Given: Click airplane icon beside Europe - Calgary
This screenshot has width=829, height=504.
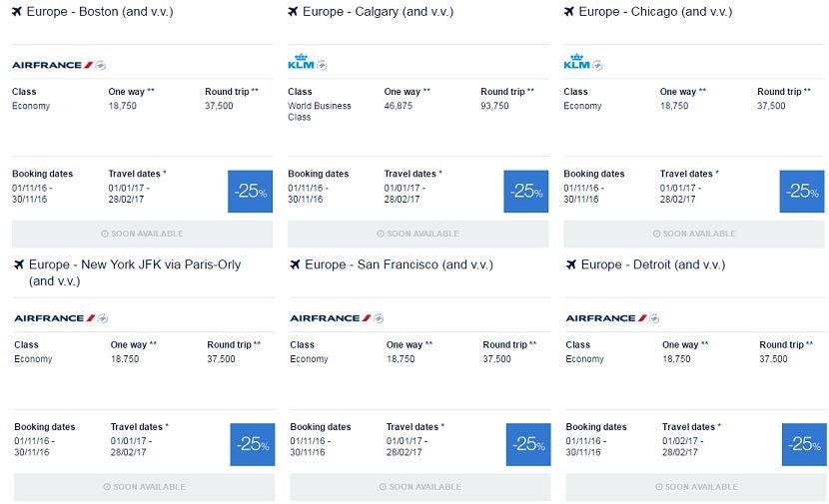Looking at the screenshot, I should [x=293, y=12].
